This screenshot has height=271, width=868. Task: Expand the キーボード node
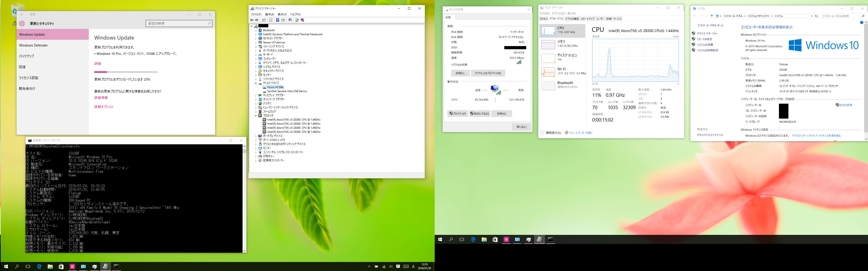pyautogui.click(x=256, y=54)
